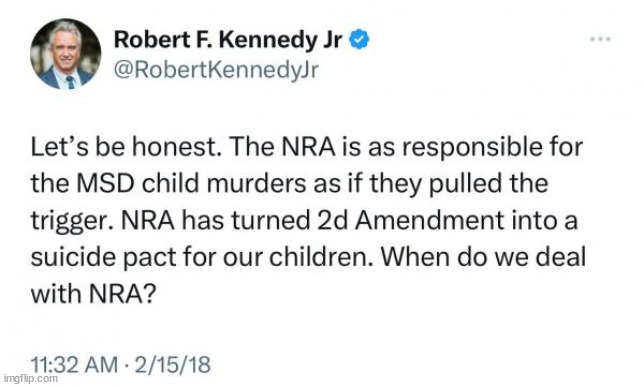Click the word "MSD" in the tweet
The height and width of the screenshot is (387, 644).
[x=106, y=184]
